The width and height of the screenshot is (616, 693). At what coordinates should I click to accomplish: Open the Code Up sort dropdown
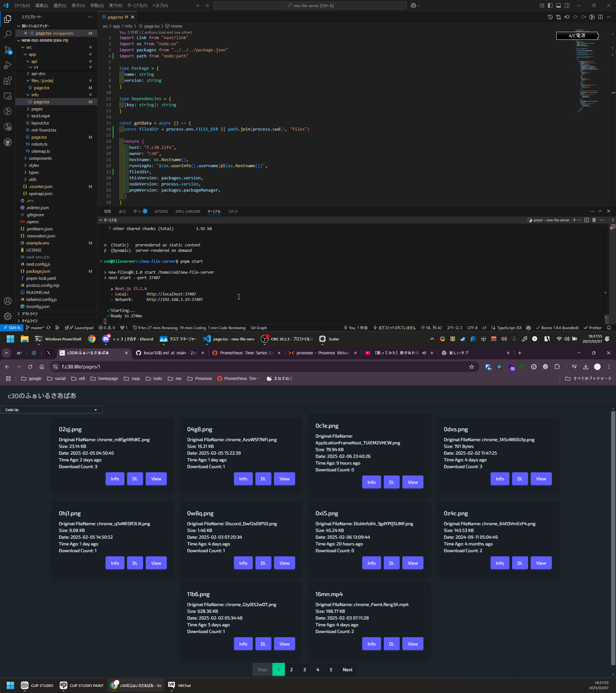click(x=51, y=410)
